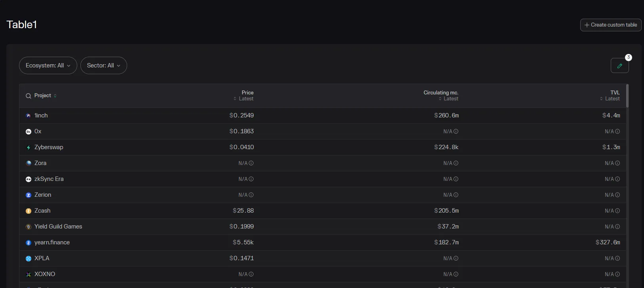This screenshot has width=644, height=288.
Task: Click the $37.2m Yield Guild Games value
Action: [x=448, y=227]
